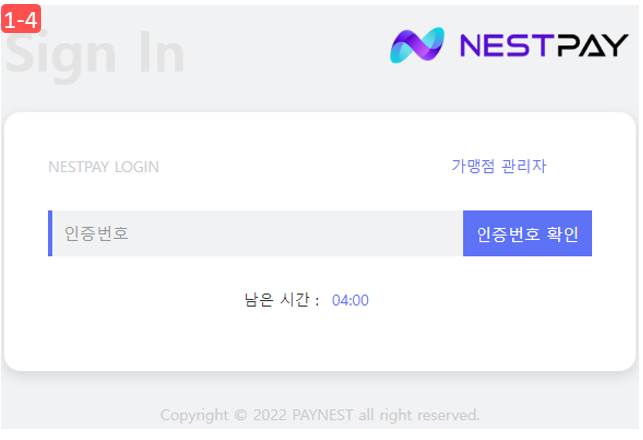Image resolution: width=643 pixels, height=440 pixels.
Task: Click the 2022 year in the footer
Action: point(270,415)
